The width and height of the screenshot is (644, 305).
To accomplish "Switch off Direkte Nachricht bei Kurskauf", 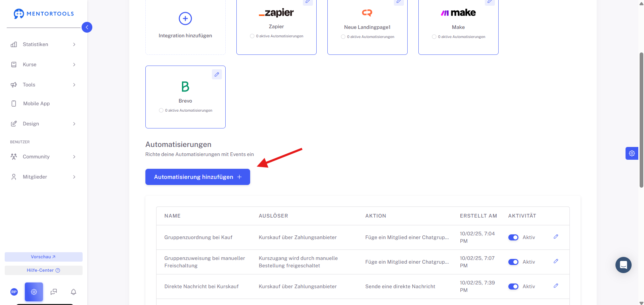I will pyautogui.click(x=513, y=287).
